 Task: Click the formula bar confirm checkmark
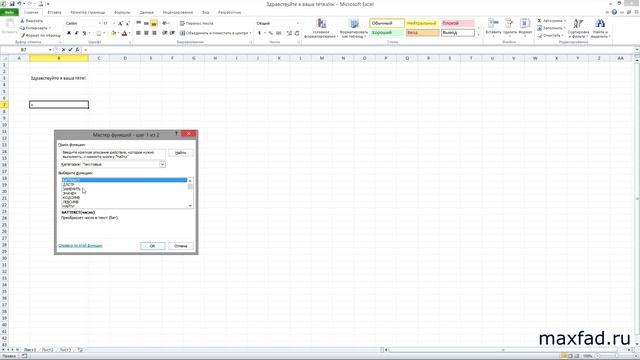(x=70, y=50)
